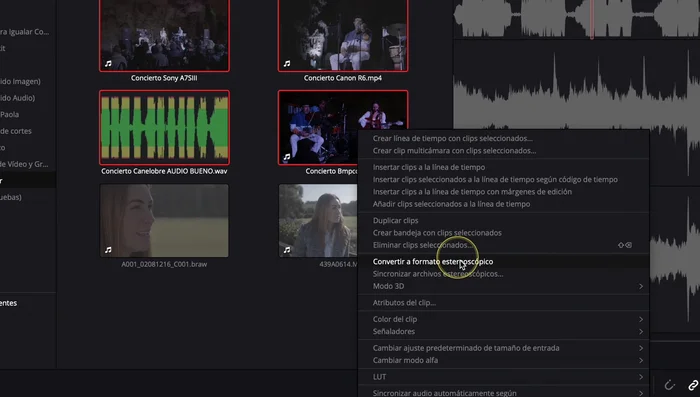The width and height of the screenshot is (700, 397).
Task: Expand Sincronizar audio automáticamente según submenu
Action: [x=503, y=393]
